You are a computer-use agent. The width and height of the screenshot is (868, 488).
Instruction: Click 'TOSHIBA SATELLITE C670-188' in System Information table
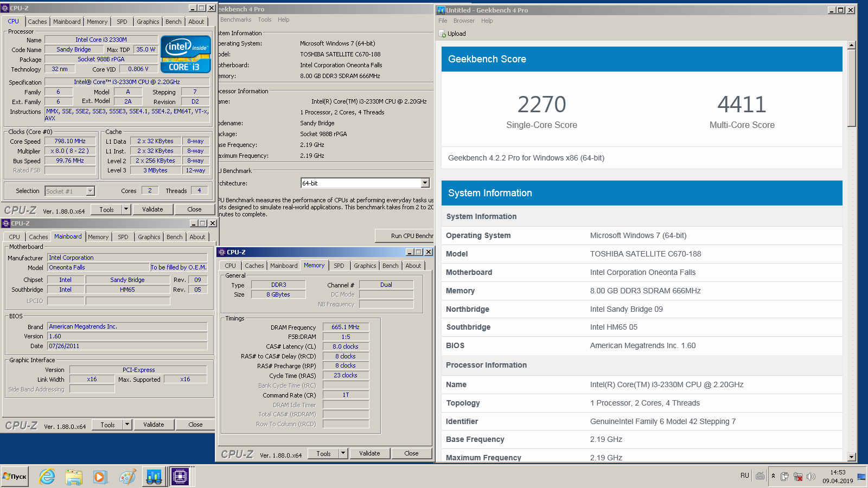(646, 254)
